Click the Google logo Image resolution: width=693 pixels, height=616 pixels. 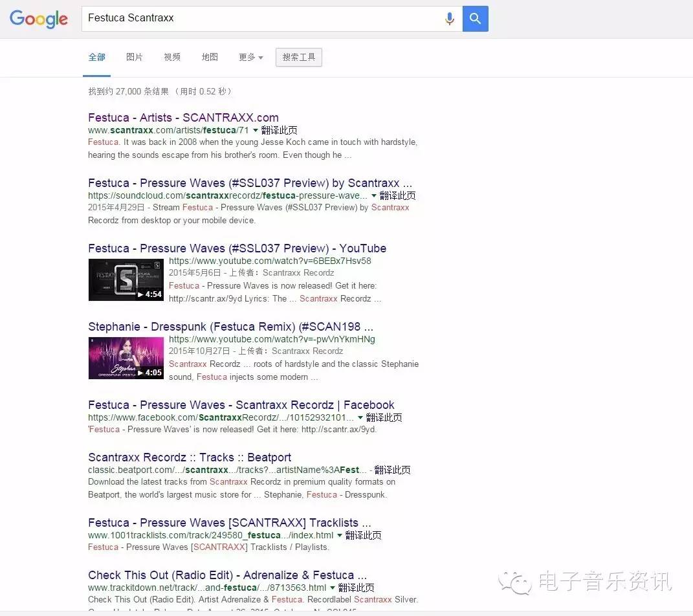[39, 19]
